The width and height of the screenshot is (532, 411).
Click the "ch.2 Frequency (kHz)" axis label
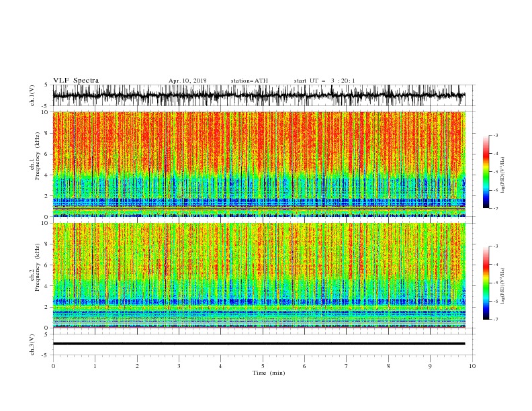pos(35,267)
